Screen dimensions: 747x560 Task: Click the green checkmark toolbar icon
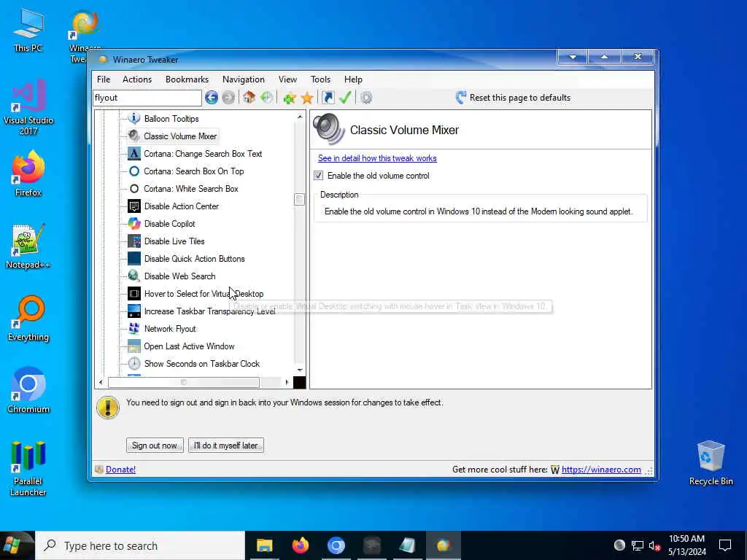[x=345, y=98]
